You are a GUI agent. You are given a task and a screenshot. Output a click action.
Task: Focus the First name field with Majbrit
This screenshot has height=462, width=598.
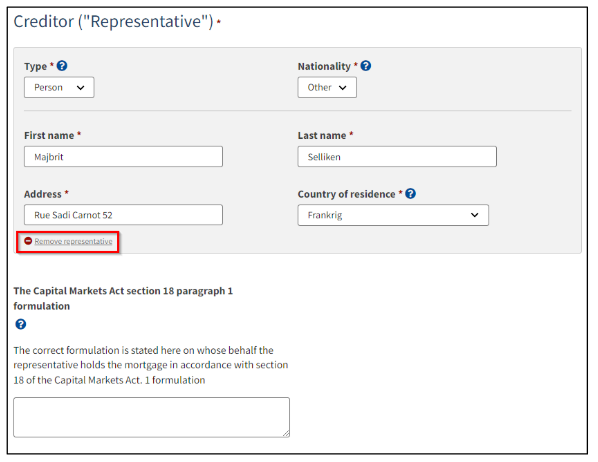(123, 157)
